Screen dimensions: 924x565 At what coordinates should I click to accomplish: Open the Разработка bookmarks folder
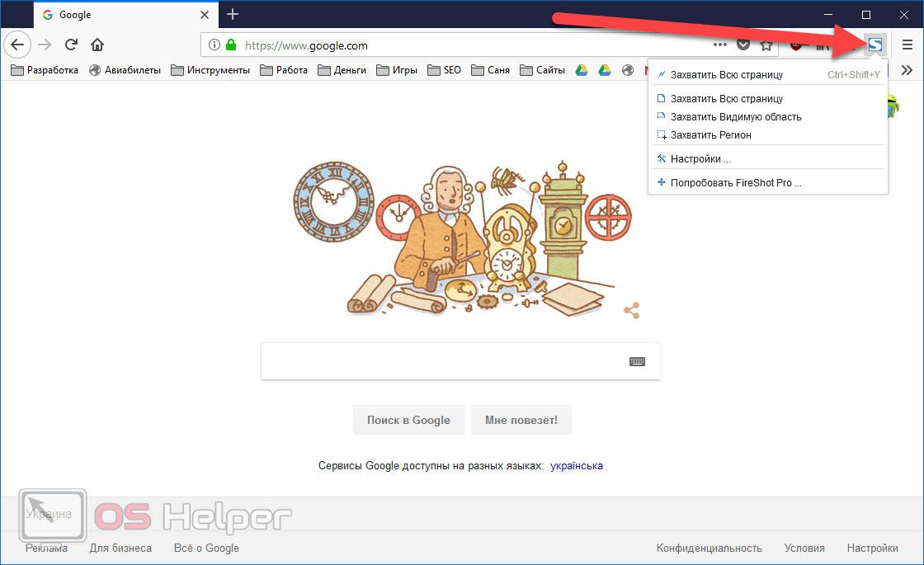[x=45, y=70]
